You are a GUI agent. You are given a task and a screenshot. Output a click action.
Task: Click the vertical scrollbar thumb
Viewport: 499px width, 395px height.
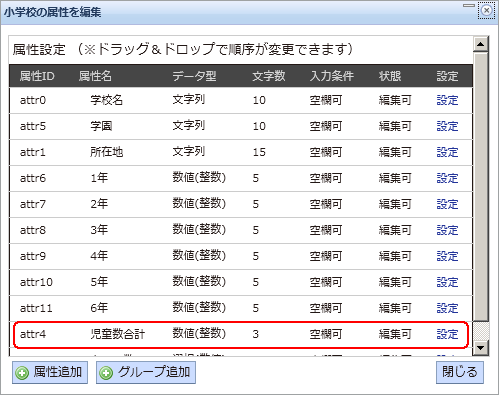pos(480,187)
